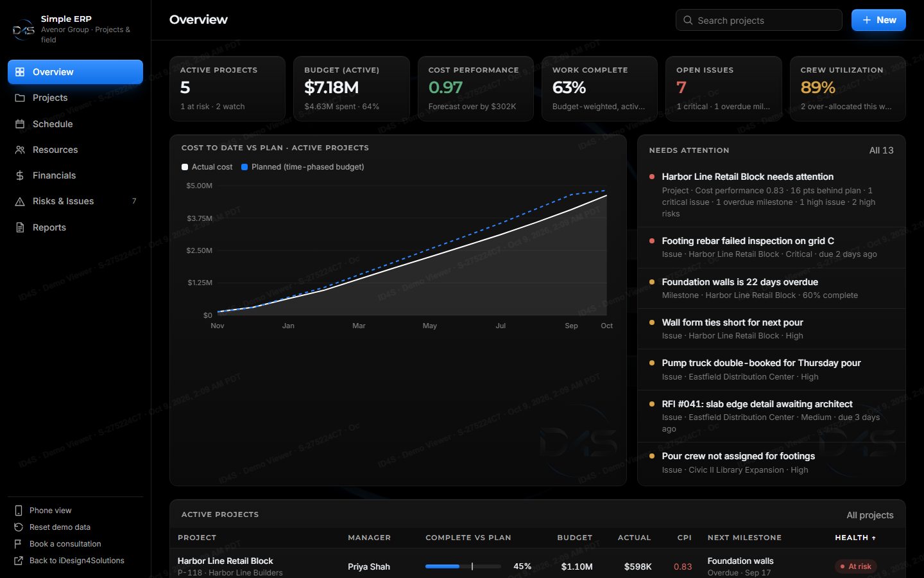Navigate to Reports
The height and width of the screenshot is (578, 924).
click(75, 227)
